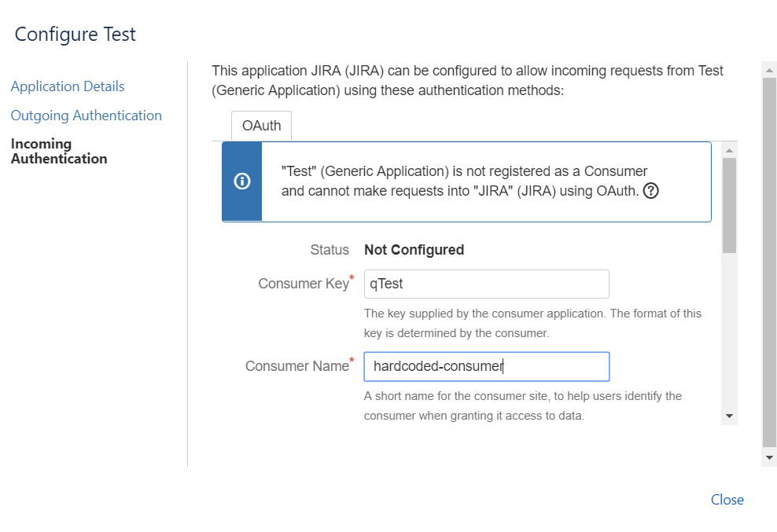Click the Consumer Name label
The width and height of the screenshot is (777, 532).
pos(296,366)
